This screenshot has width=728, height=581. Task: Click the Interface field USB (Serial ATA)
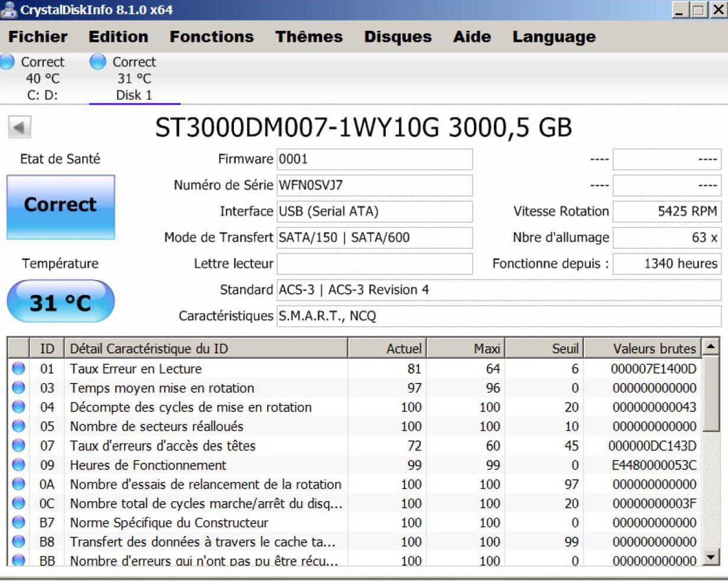coord(375,211)
